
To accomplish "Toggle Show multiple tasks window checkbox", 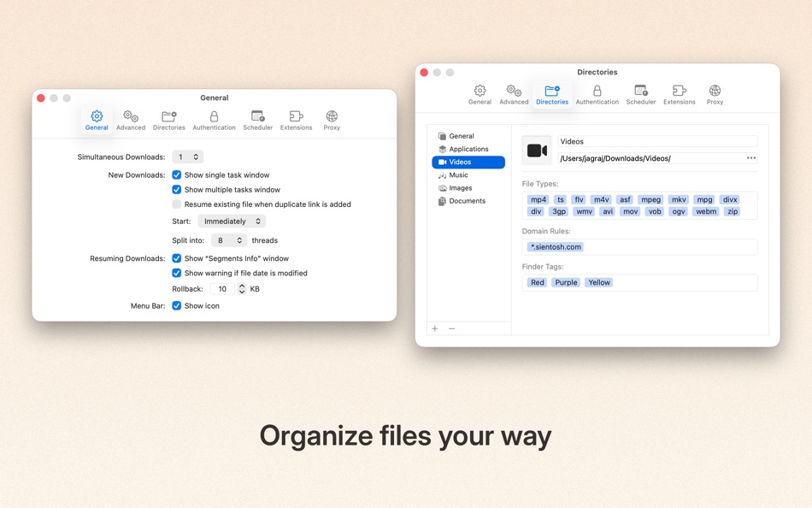I will coord(177,189).
